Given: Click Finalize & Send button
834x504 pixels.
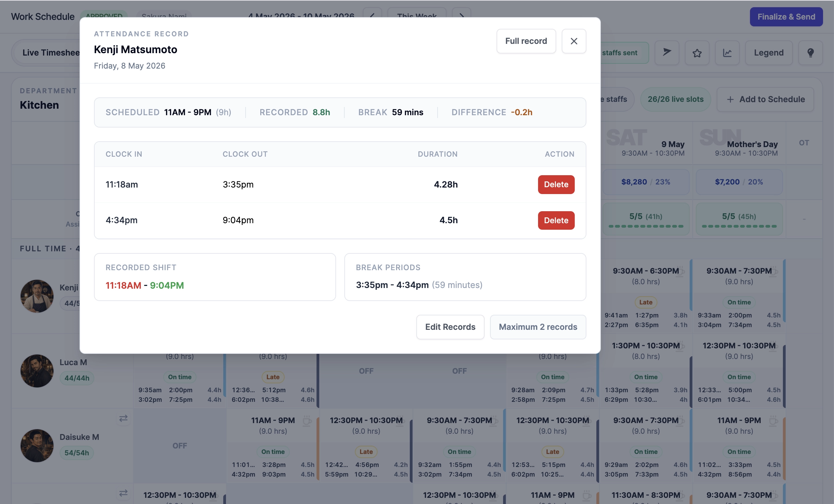Looking at the screenshot, I should click(786, 17).
